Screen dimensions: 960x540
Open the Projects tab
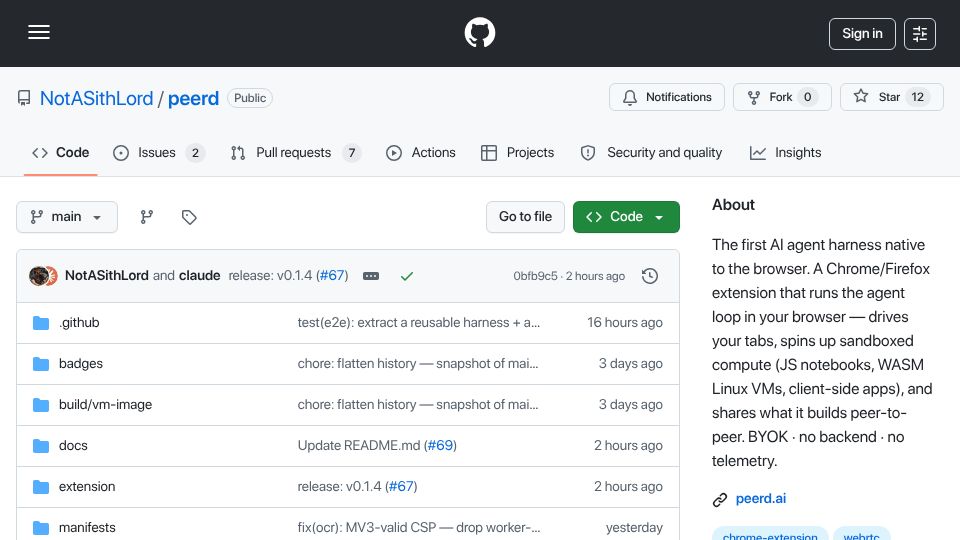point(517,152)
